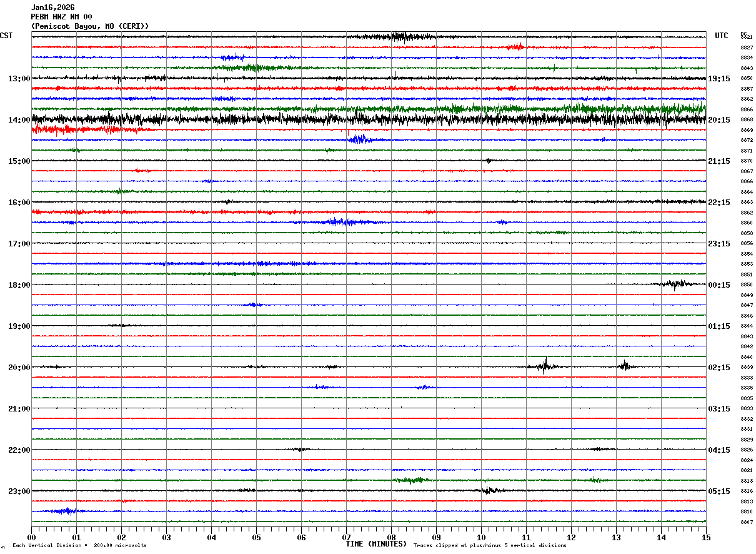Click the 03:15 UTC time label
Screen dimensions: 756x554
719,409
